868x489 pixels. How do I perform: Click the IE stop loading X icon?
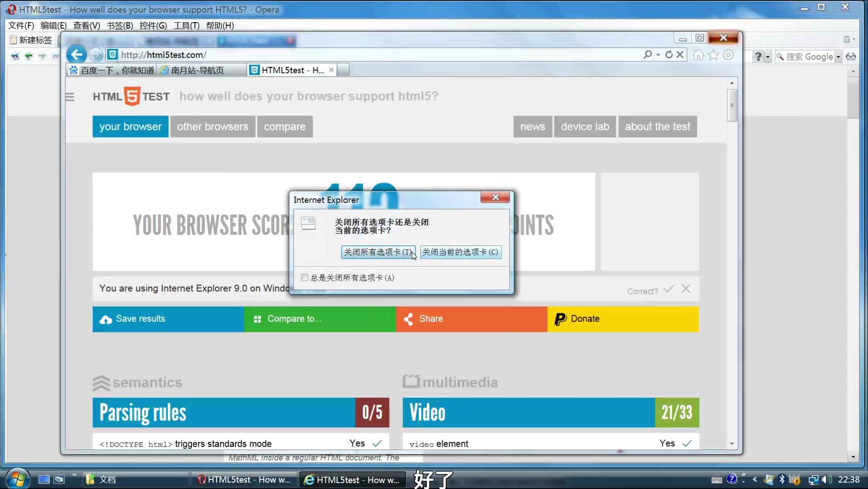[x=680, y=55]
